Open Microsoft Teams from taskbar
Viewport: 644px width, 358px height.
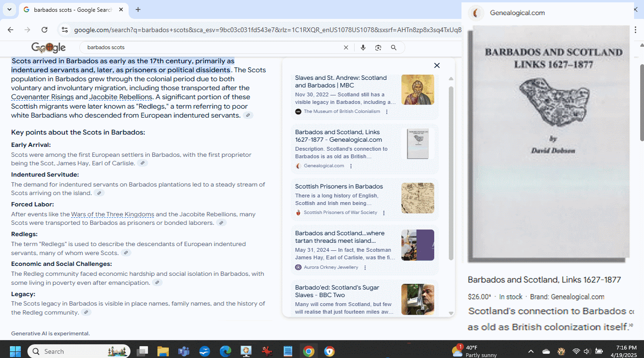183,351
